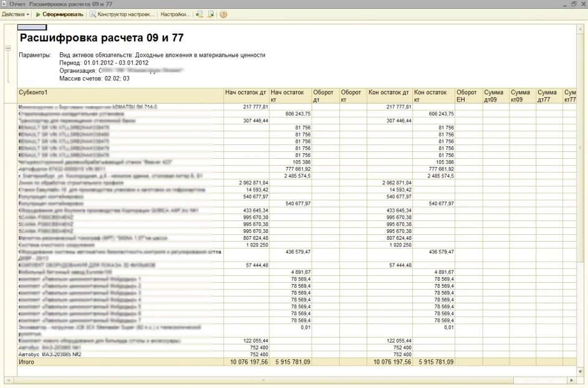This screenshot has height=388, width=588.
Task: Click the horizontal scrollbar left arrow
Action: [8, 381]
